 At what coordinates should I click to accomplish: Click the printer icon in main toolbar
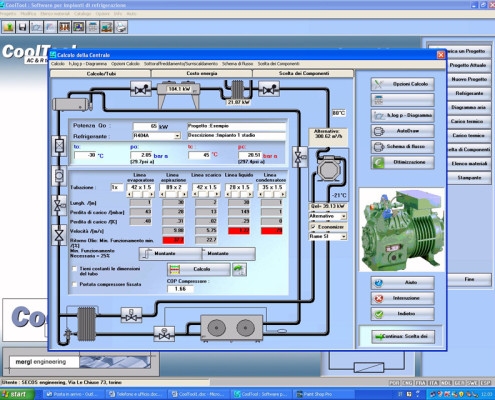(x=121, y=27)
